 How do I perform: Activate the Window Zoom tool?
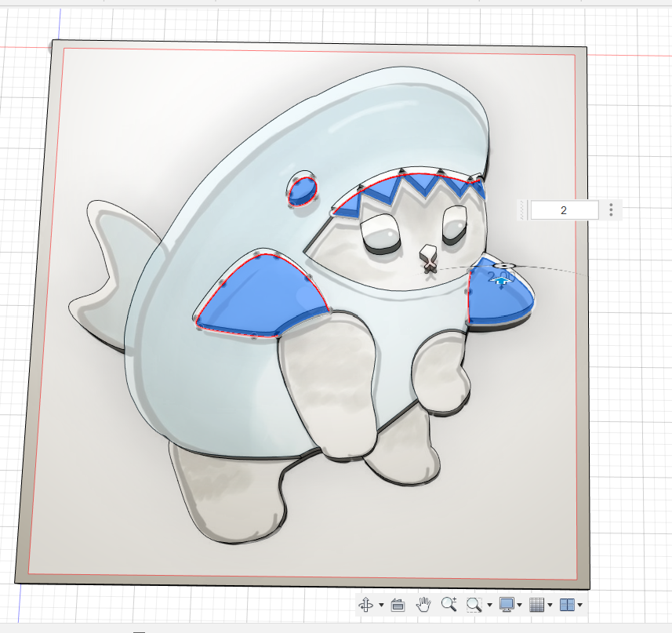[x=474, y=606]
